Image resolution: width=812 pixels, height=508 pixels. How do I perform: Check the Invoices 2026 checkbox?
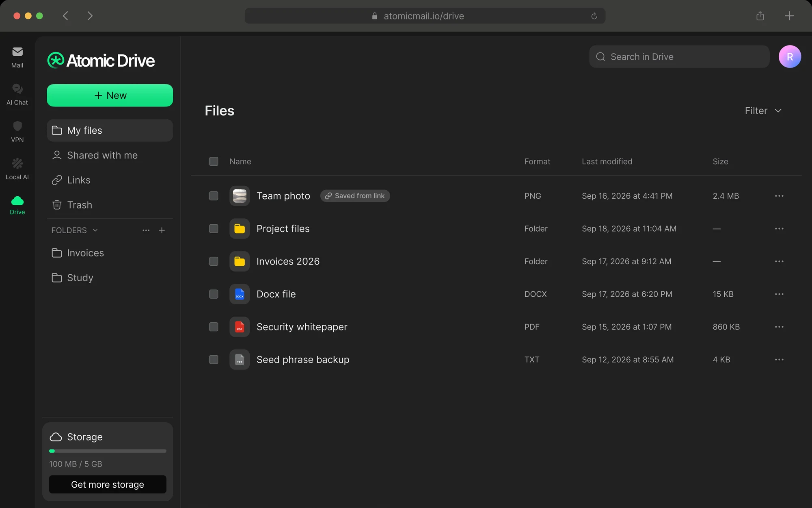click(x=214, y=261)
